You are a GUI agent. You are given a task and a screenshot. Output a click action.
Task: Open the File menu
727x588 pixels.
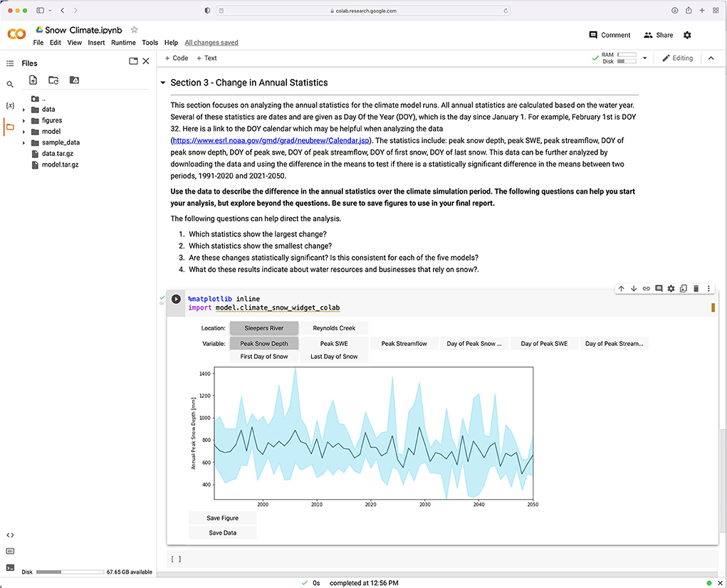click(x=38, y=43)
